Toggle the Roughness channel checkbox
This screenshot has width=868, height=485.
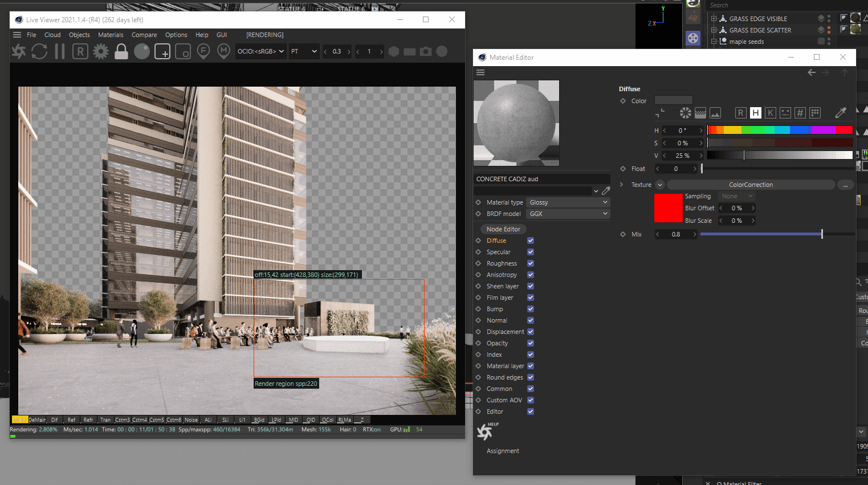(x=531, y=263)
